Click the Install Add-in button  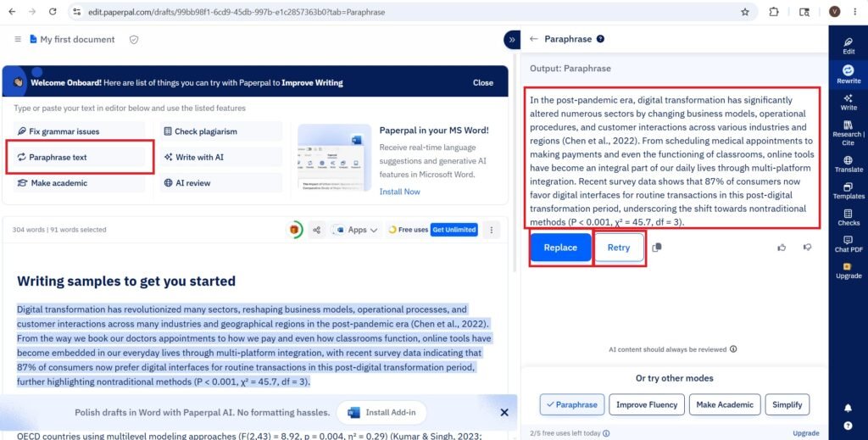point(381,412)
